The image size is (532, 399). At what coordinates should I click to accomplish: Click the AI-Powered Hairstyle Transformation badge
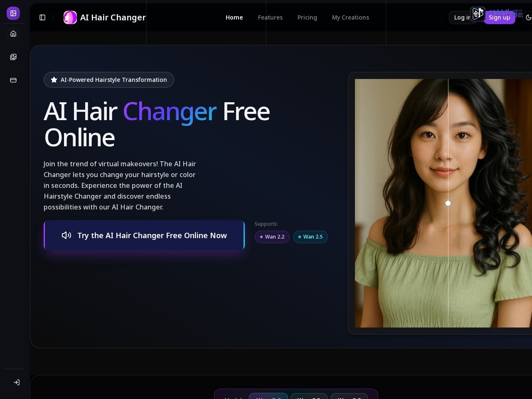pos(109,80)
